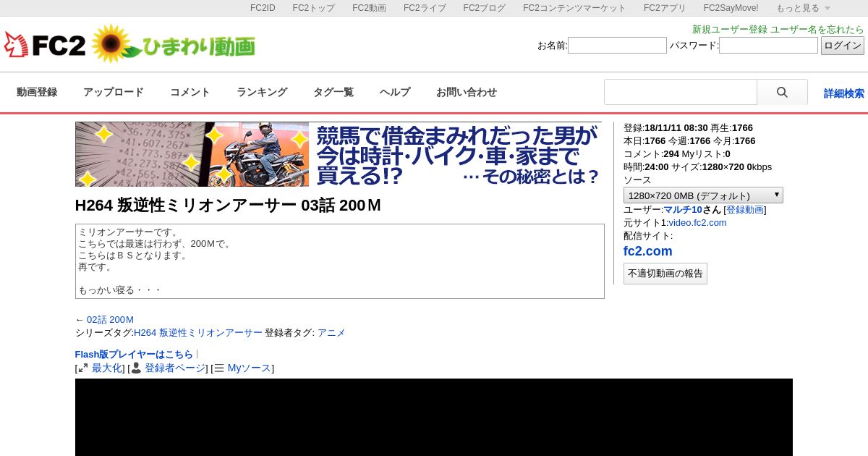
Task: Open FC2ブログ in the top bar
Action: pyautogui.click(x=485, y=8)
